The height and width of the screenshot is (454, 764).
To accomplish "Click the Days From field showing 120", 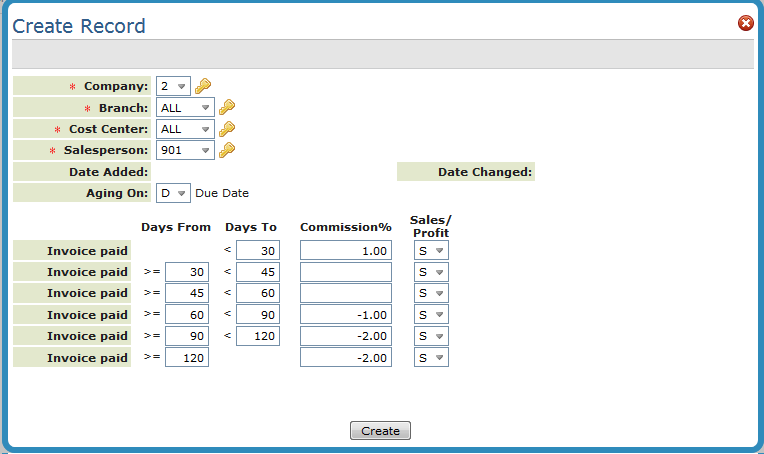I will 187,357.
